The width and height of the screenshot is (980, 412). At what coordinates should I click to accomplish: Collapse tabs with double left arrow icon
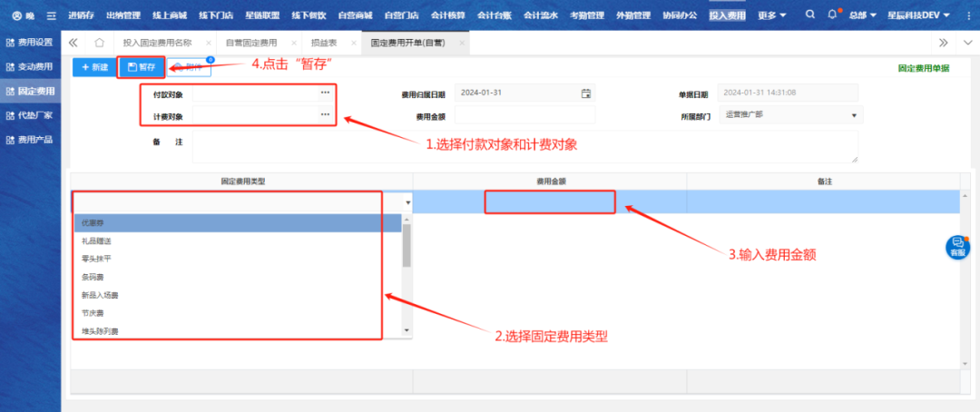click(x=73, y=43)
